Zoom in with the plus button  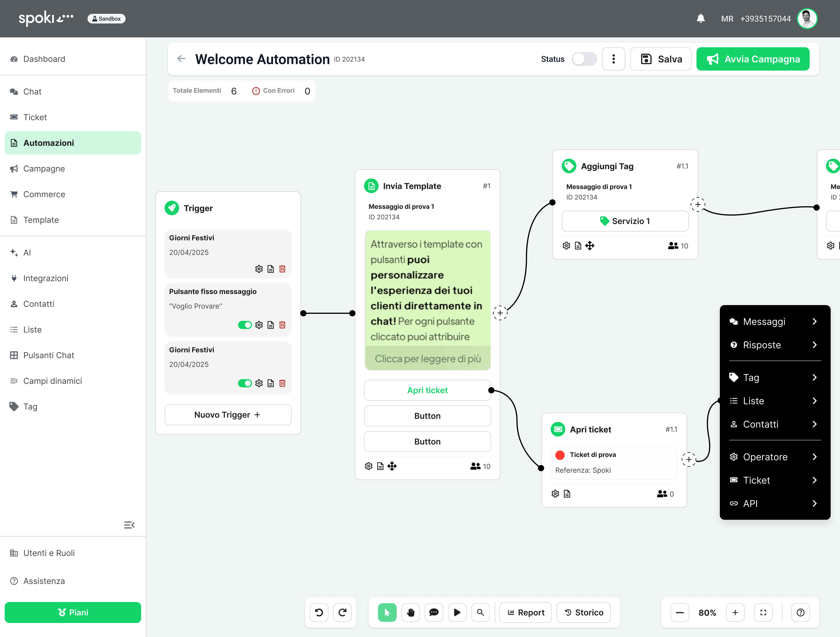pos(735,612)
